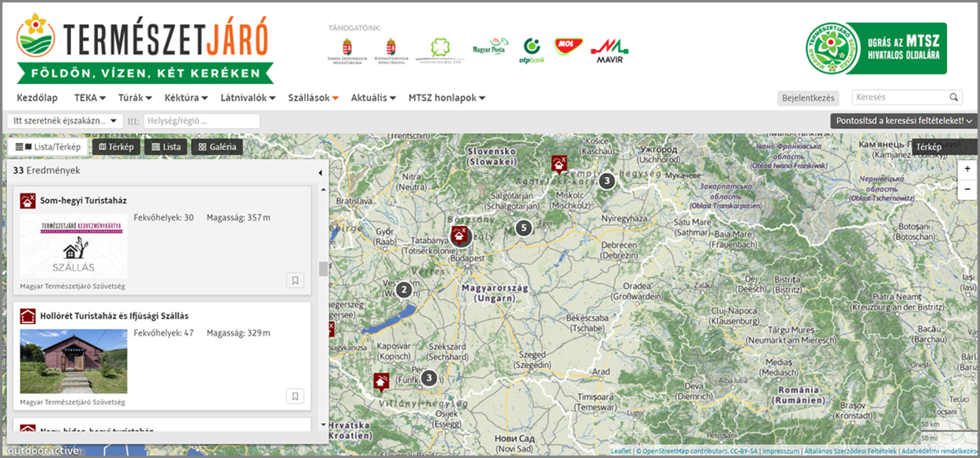980x458 pixels.
Task: Click the results list scroll-down arrow
Action: [x=323, y=424]
